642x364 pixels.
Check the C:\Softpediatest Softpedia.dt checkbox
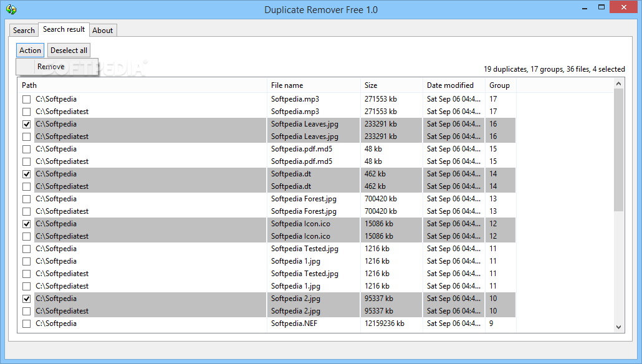(x=27, y=187)
